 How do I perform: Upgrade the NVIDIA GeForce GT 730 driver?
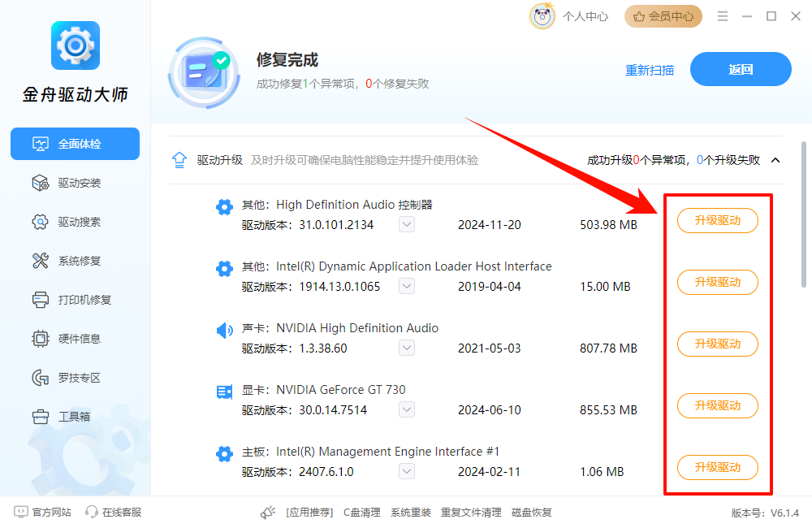[x=717, y=405]
